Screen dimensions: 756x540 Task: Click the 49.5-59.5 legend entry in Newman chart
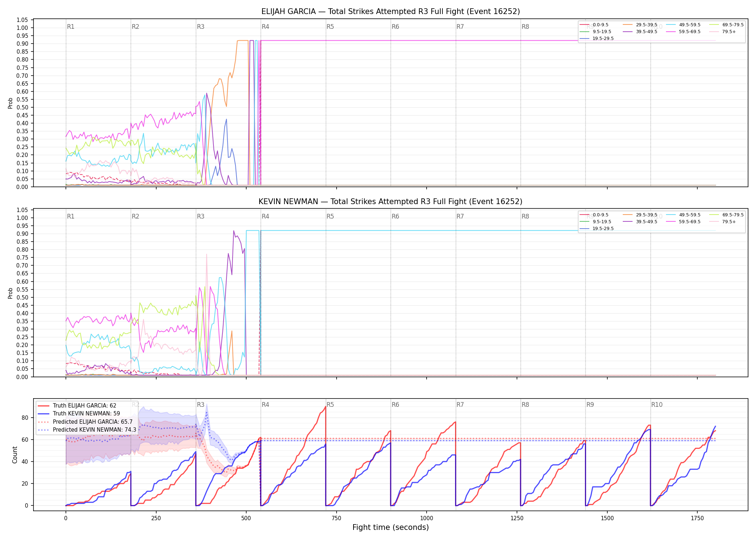tap(683, 215)
